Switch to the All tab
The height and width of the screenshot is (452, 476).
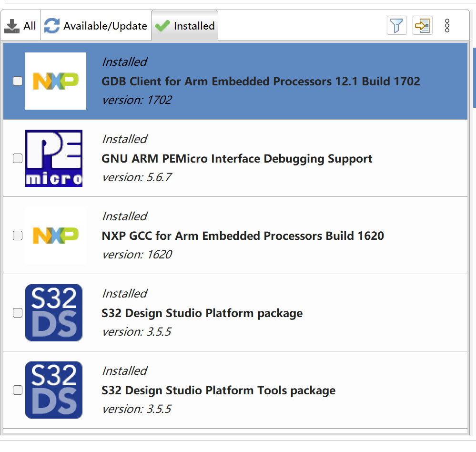[x=20, y=25]
